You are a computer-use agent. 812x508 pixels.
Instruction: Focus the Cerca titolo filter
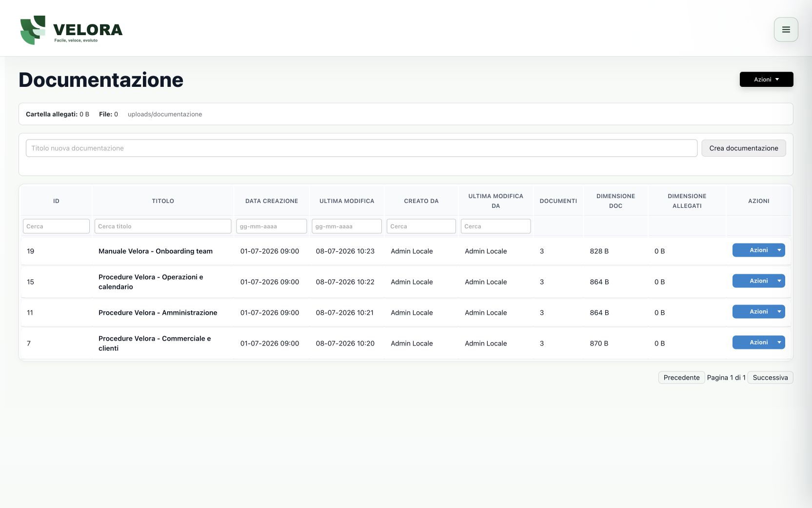pyautogui.click(x=163, y=226)
